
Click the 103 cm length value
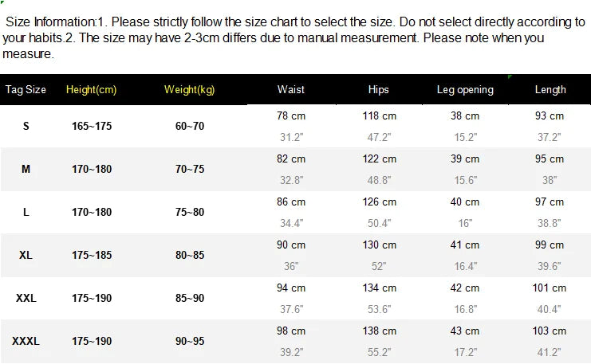(550, 331)
